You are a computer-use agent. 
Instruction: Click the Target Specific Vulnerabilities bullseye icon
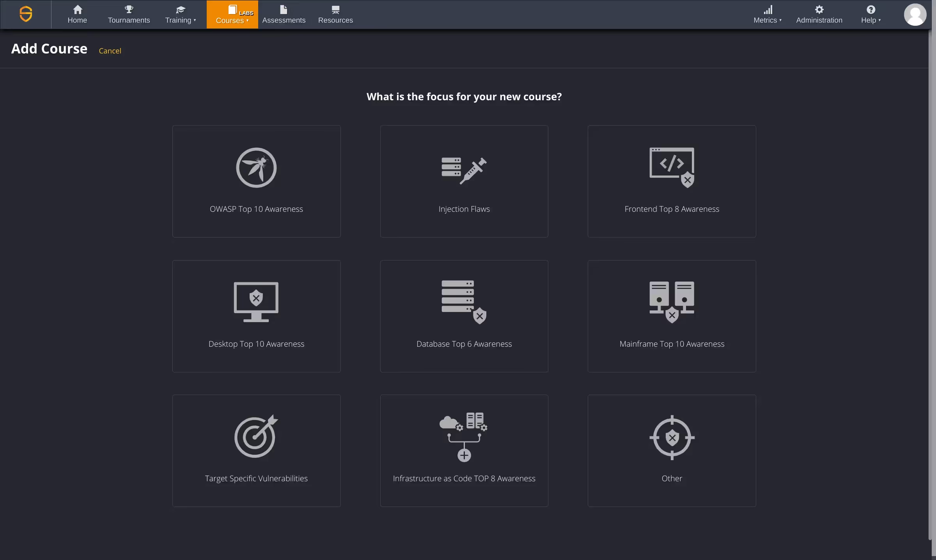256,436
